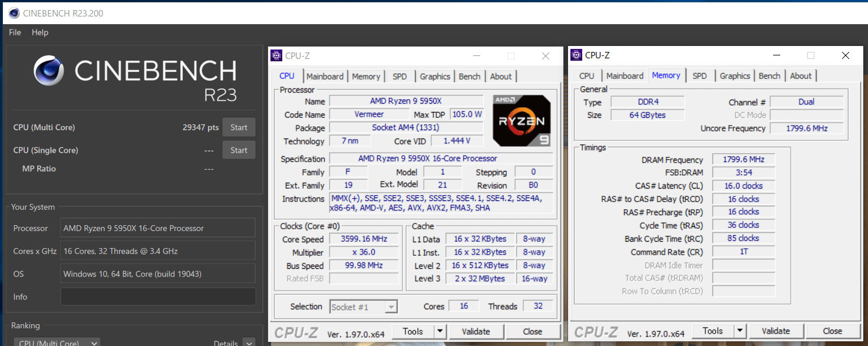This screenshot has width=868, height=346.
Task: Click Tools button in right CPU-Z window
Action: pos(713,331)
